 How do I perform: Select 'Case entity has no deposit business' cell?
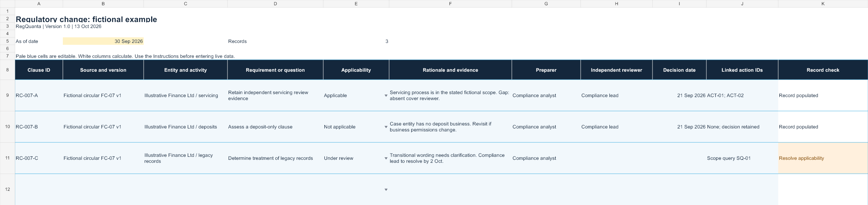pyautogui.click(x=450, y=127)
